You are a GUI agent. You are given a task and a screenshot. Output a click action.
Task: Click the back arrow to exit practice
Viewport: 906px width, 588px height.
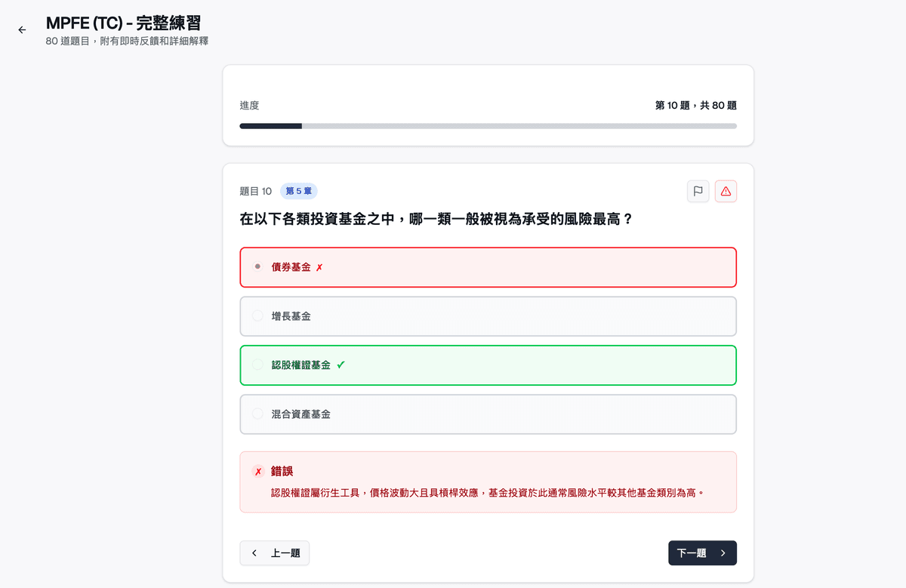point(21,29)
